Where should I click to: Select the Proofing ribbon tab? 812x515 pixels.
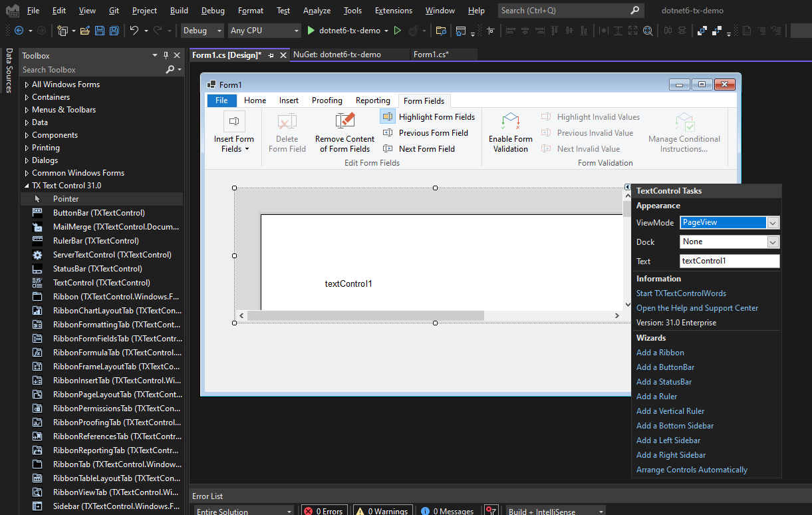[327, 100]
